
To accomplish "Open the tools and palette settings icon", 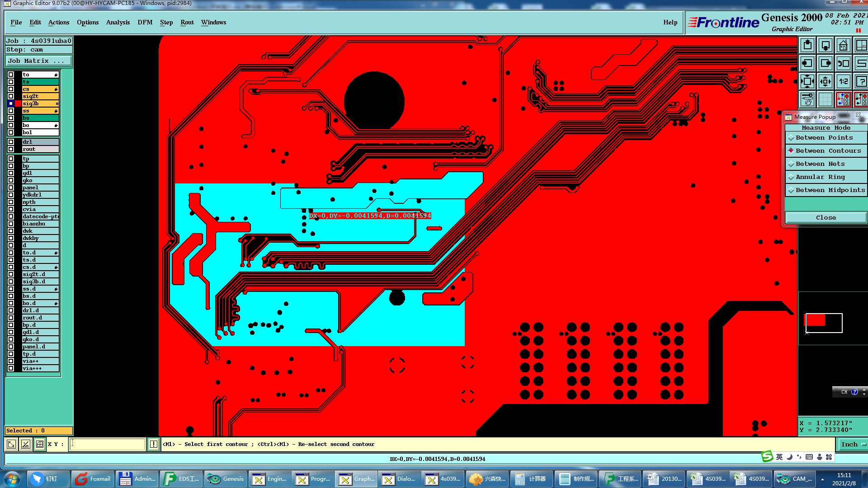I will 807,99.
